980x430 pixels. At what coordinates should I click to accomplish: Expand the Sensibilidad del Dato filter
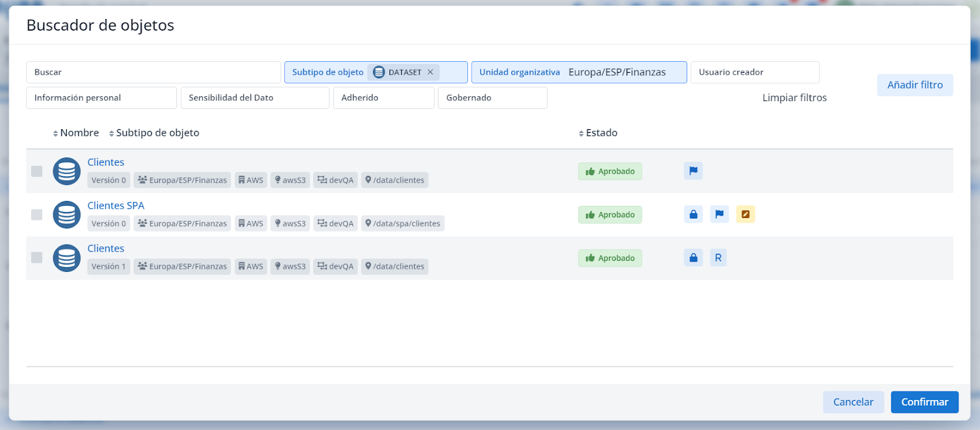[254, 98]
